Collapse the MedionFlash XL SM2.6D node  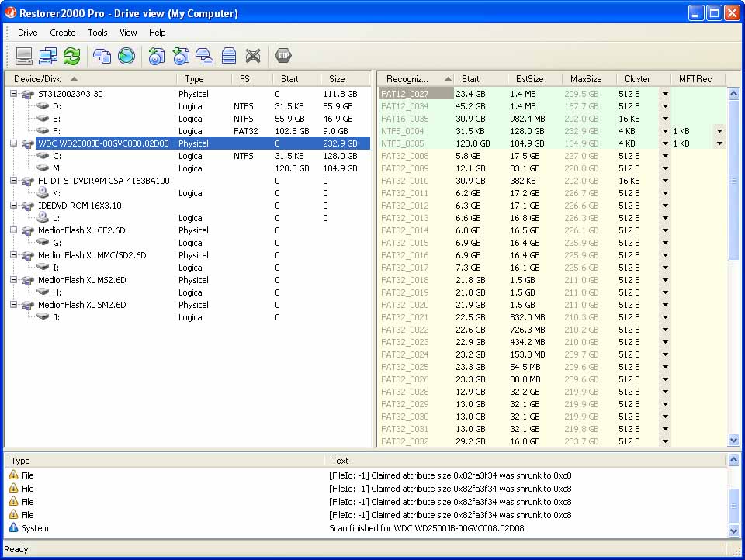tap(14, 305)
